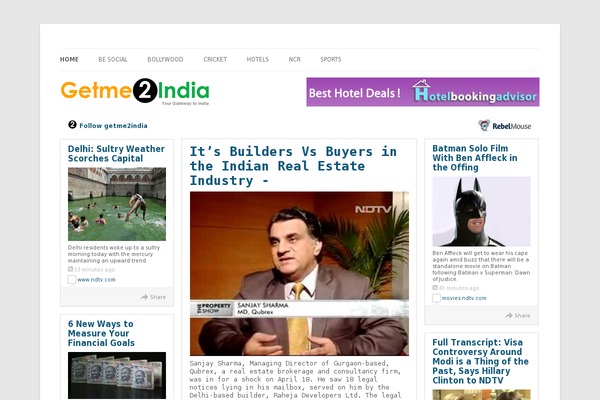Follow getme2india link
This screenshot has width=600, height=400.
113,126
